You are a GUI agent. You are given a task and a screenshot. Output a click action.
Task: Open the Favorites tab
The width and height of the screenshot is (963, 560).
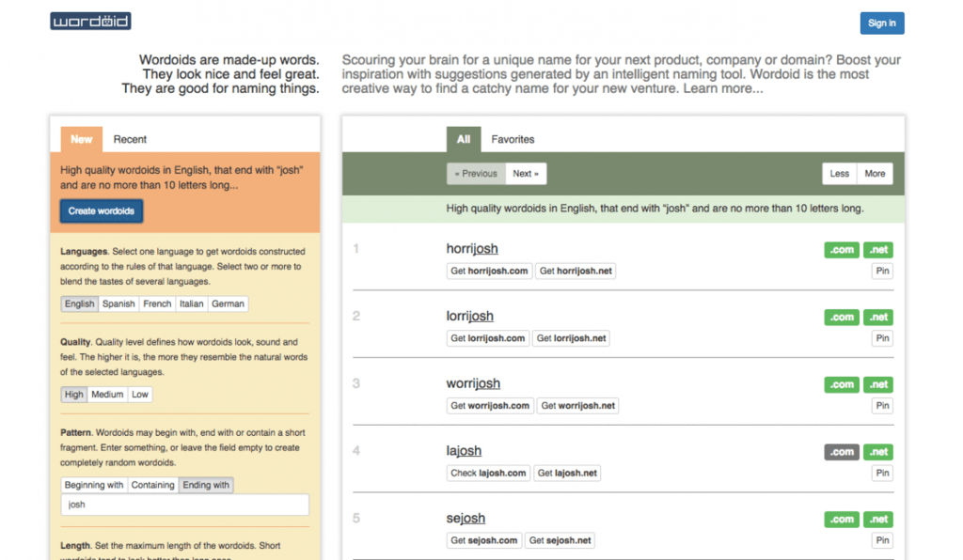click(x=513, y=139)
